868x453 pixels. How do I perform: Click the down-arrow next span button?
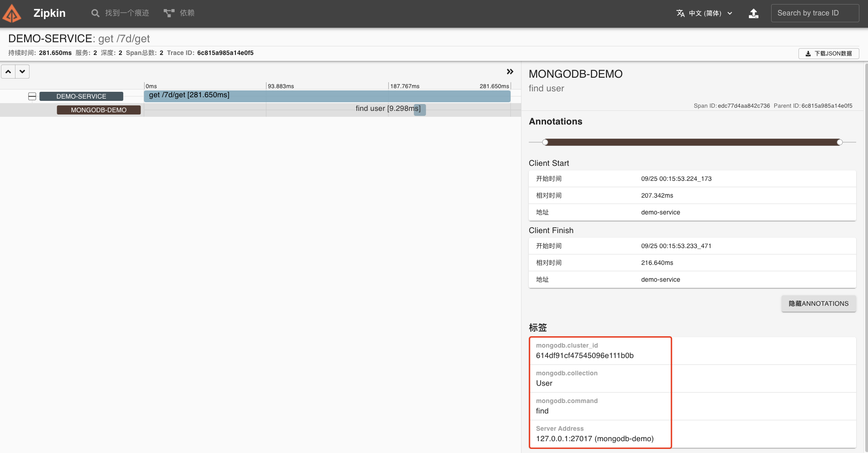point(22,72)
